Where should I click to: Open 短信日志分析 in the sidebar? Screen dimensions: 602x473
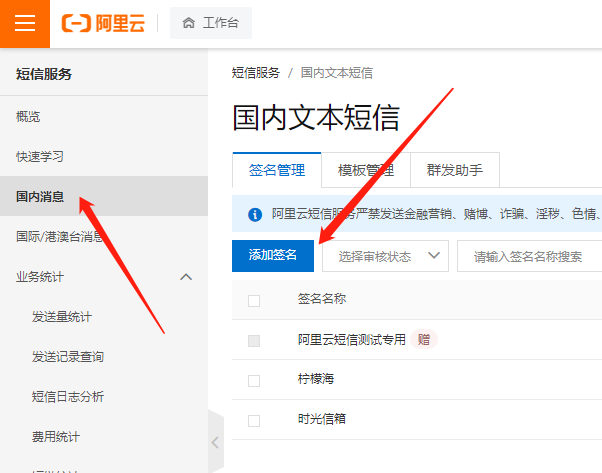click(68, 397)
